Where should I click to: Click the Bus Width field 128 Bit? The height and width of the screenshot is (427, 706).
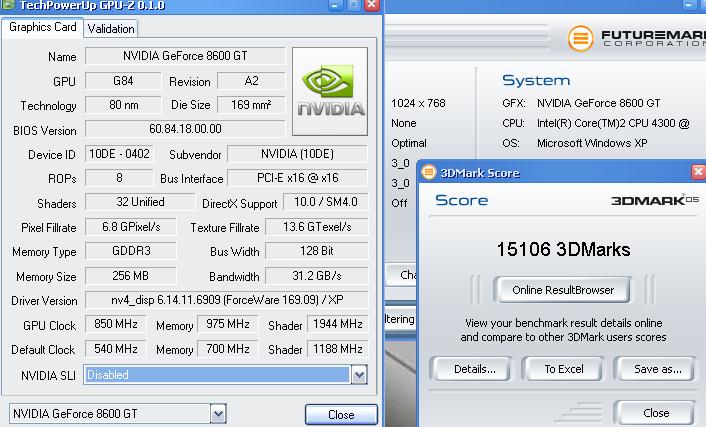click(317, 251)
